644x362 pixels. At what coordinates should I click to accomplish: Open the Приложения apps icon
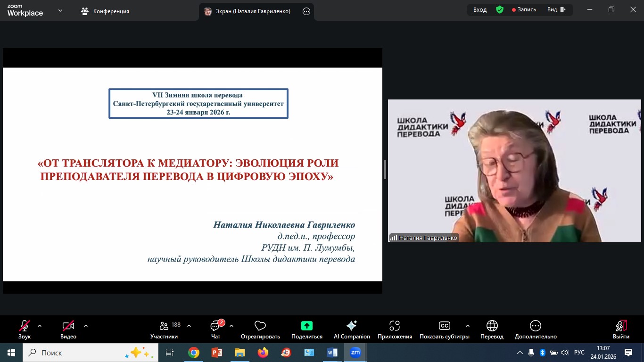(395, 326)
